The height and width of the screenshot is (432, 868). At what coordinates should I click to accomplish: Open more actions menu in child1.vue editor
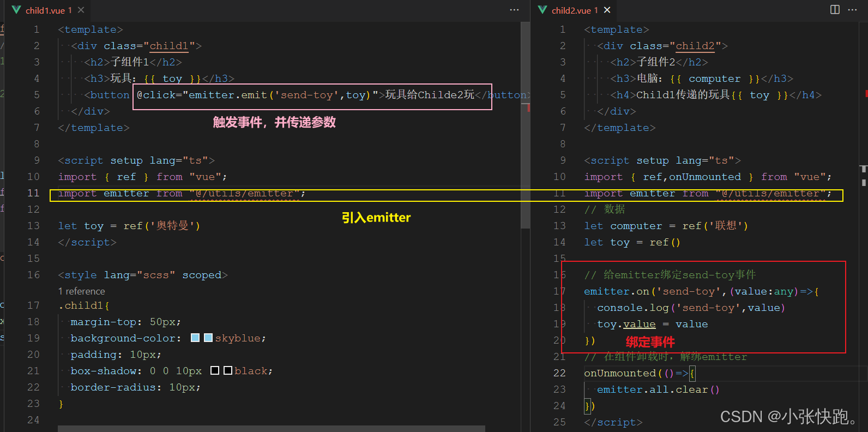(x=514, y=10)
